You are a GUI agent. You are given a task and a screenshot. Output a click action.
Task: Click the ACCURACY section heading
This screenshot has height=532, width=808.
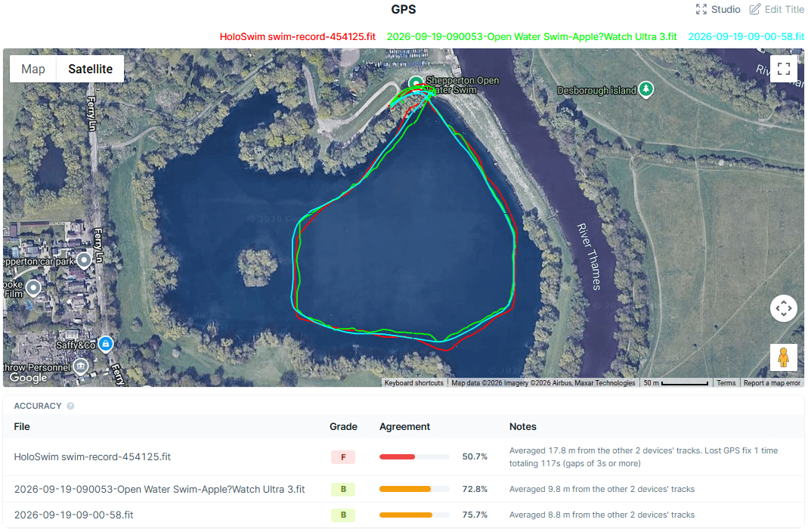pyautogui.click(x=38, y=406)
